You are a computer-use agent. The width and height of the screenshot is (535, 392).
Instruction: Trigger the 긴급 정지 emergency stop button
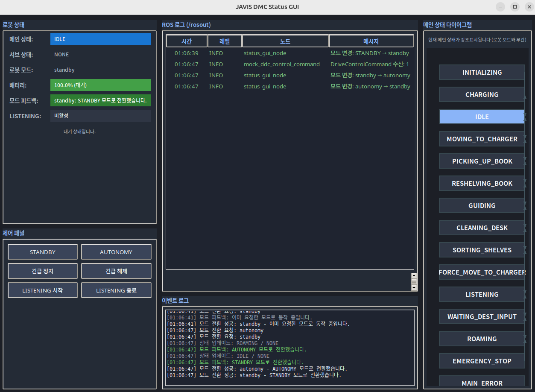pyautogui.click(x=43, y=271)
